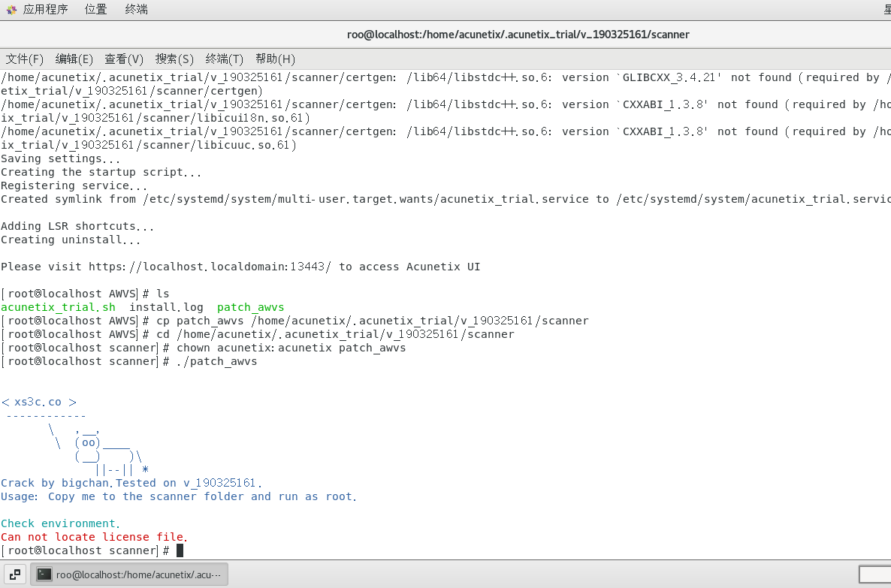This screenshot has height=588, width=891.
Task: Click the 'chown acunetix:acunetix patch_awvs' command
Action: [291, 348]
